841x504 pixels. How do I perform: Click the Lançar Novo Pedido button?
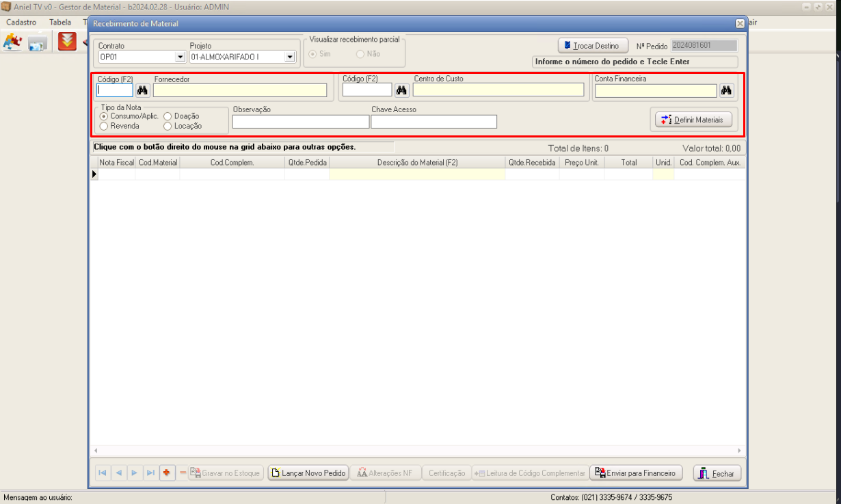pyautogui.click(x=308, y=473)
